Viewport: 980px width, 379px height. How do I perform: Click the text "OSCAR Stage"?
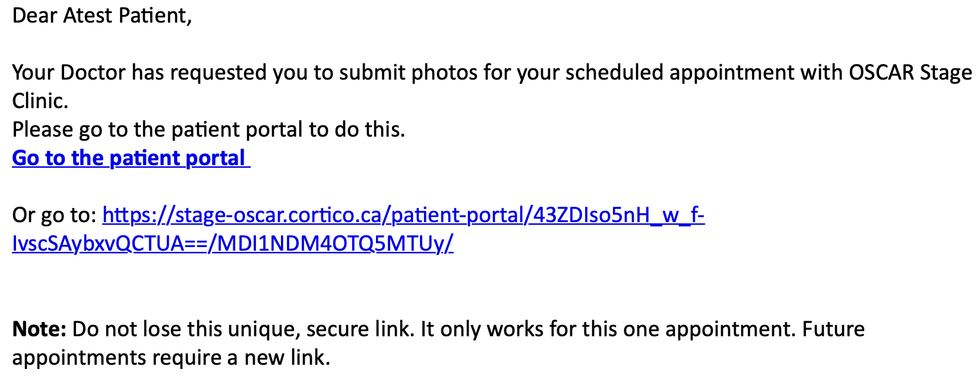[910, 72]
